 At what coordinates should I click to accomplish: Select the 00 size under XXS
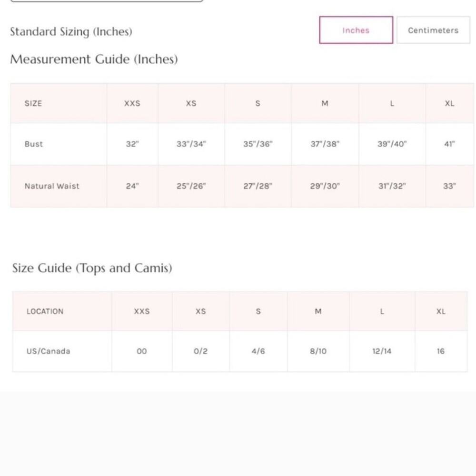coord(141,351)
